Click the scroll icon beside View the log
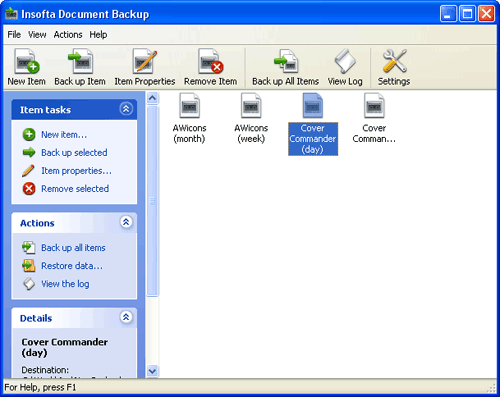This screenshot has width=500, height=397. [29, 284]
